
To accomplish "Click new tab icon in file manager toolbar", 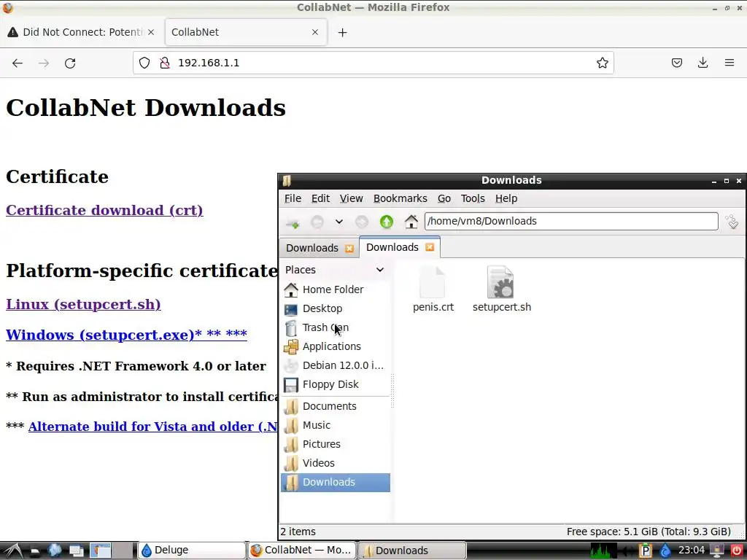I will (293, 222).
